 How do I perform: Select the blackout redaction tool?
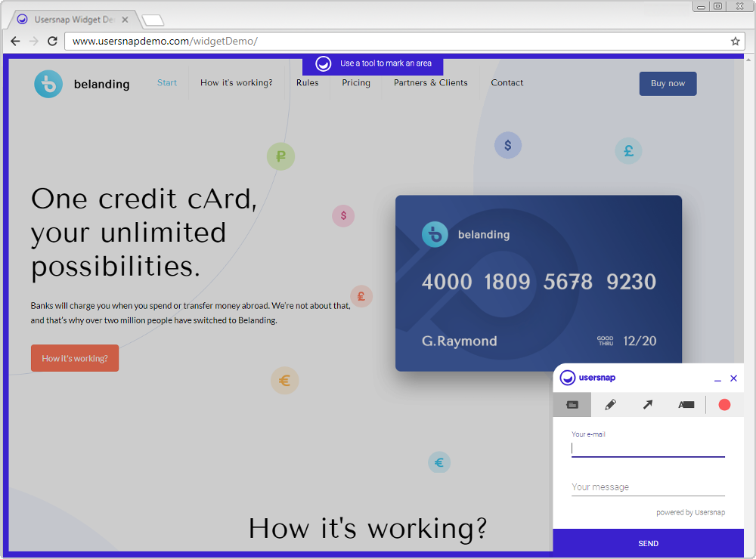tap(686, 405)
